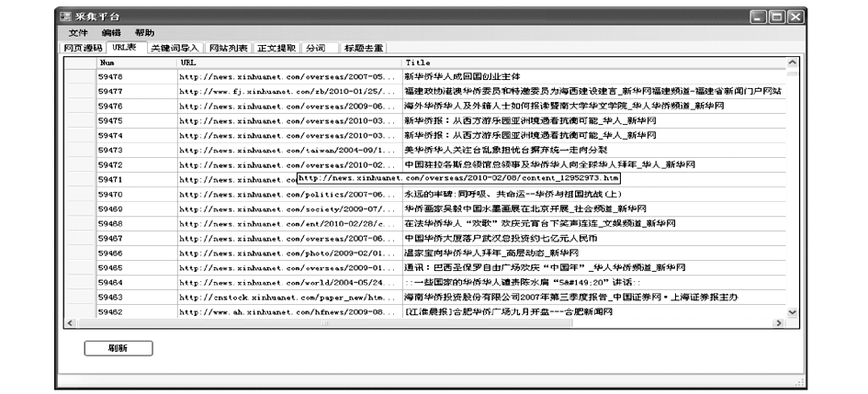The width and height of the screenshot is (868, 394).
Task: Switch to the 关键词导入 tab
Action: point(175,48)
